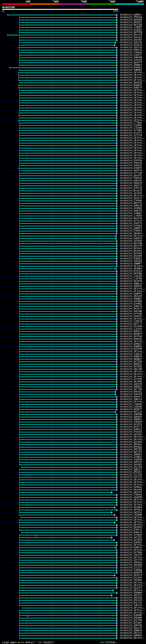Select hit label UniRef100_B4IPK0
Screen dimensions: 146x644
pos(131,248)
